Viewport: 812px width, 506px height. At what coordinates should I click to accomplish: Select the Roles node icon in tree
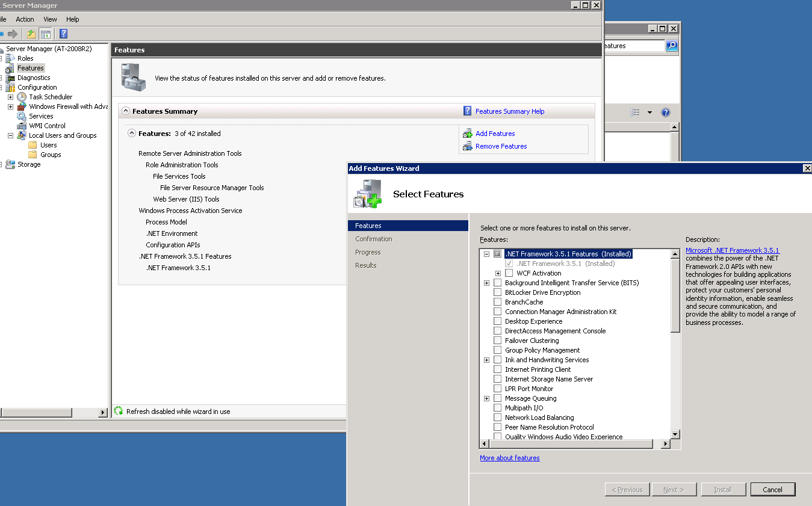10,58
